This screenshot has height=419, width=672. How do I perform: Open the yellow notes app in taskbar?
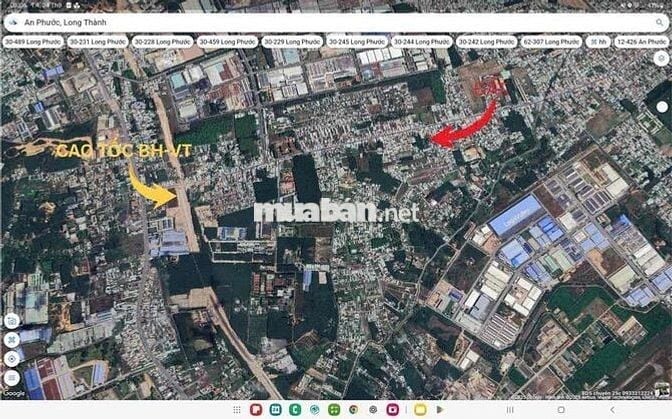tap(420, 410)
